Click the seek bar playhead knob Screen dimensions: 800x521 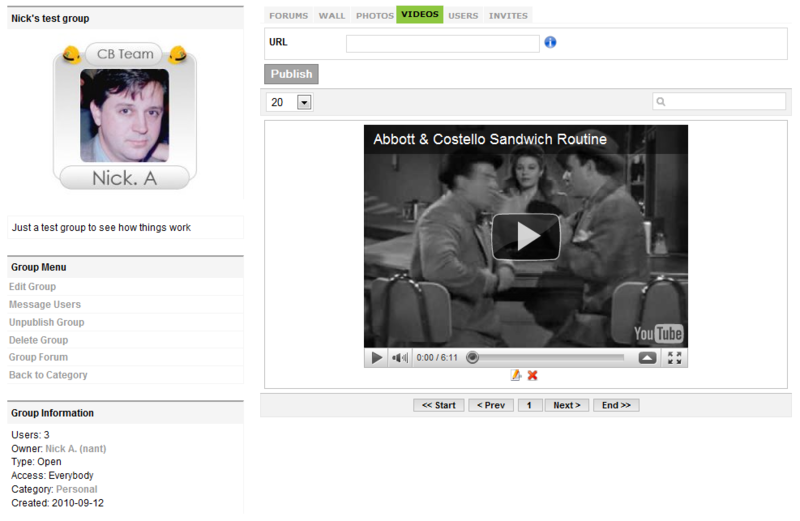click(472, 358)
